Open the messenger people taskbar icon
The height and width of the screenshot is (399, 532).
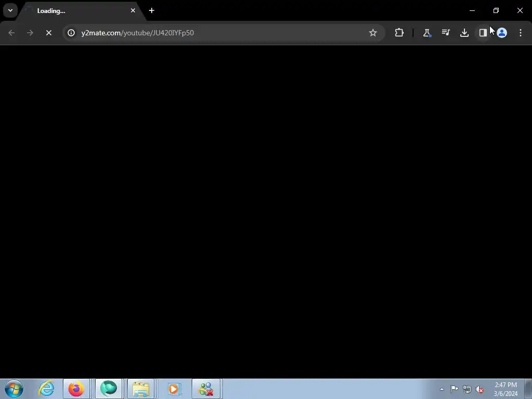click(206, 389)
